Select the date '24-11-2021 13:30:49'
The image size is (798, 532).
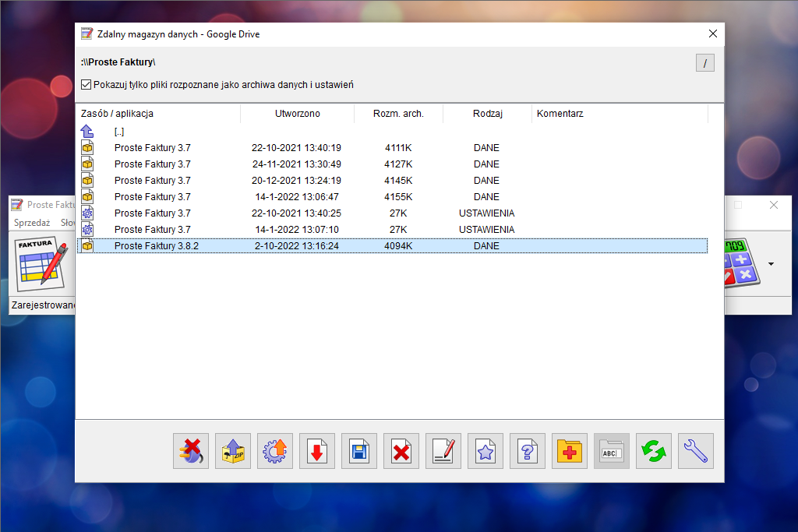(297, 164)
